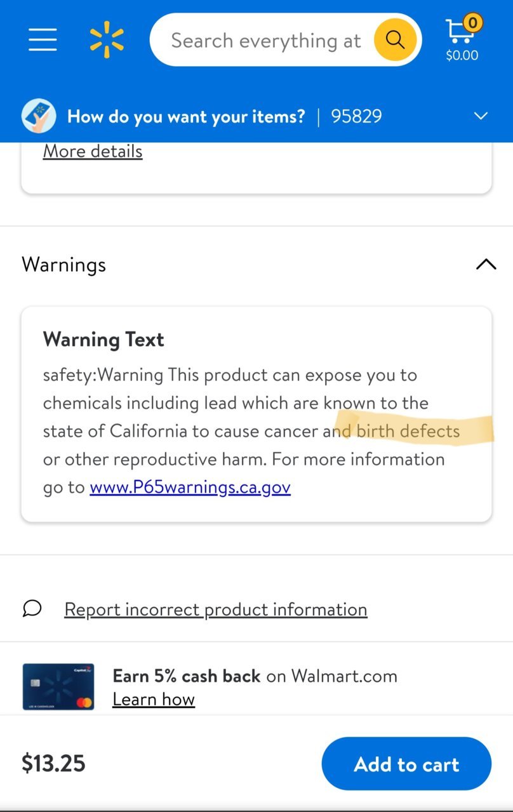The width and height of the screenshot is (513, 812).
Task: Expand the delivery options dropdown arrow
Action: [x=481, y=116]
